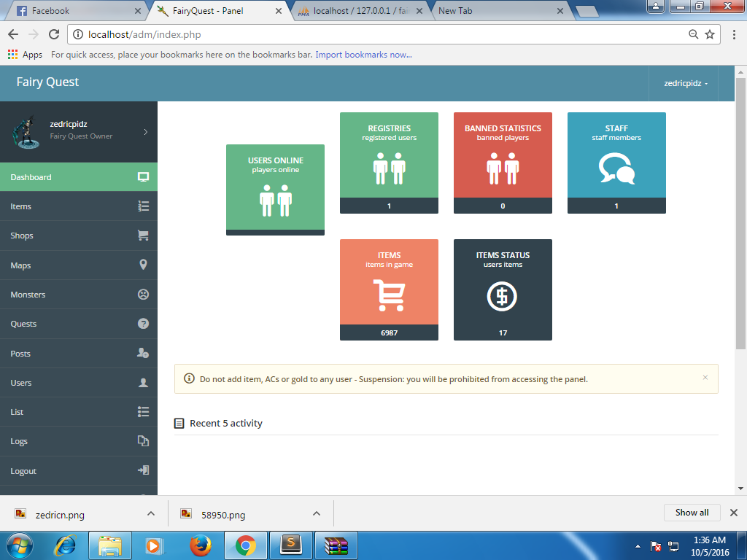Close the downloads bar
This screenshot has width=747, height=560.
(734, 513)
